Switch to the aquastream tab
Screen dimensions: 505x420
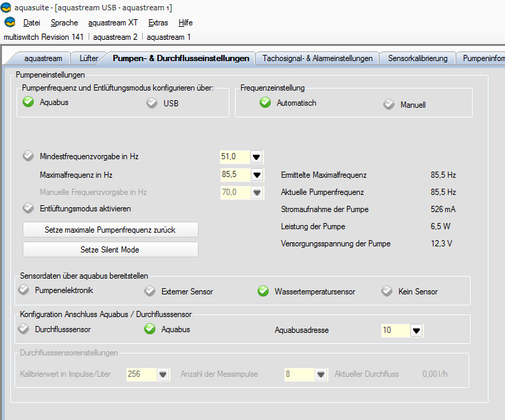tap(43, 58)
